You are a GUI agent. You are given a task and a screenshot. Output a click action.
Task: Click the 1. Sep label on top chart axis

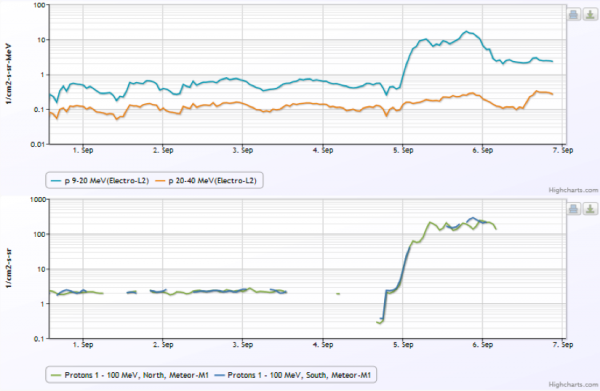tap(83, 150)
